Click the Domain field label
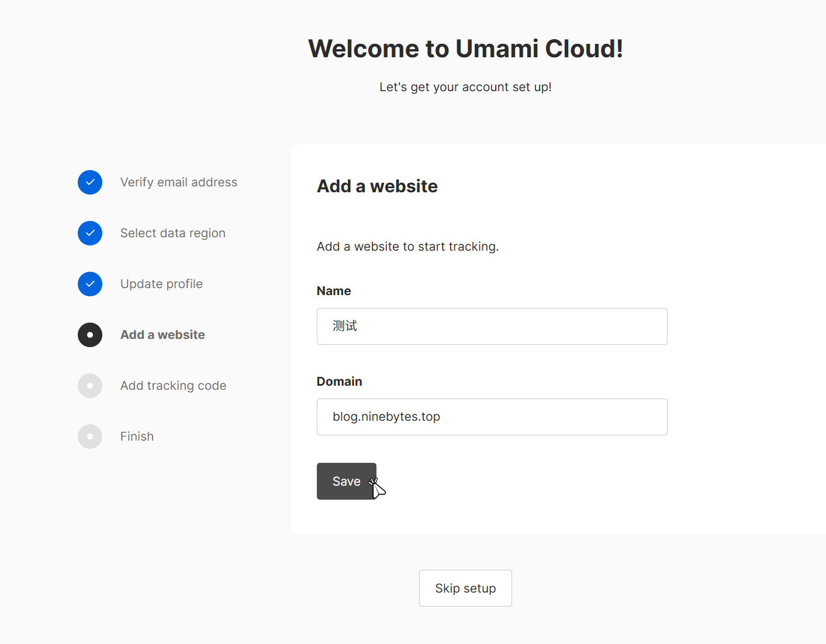This screenshot has width=826, height=644. (339, 382)
